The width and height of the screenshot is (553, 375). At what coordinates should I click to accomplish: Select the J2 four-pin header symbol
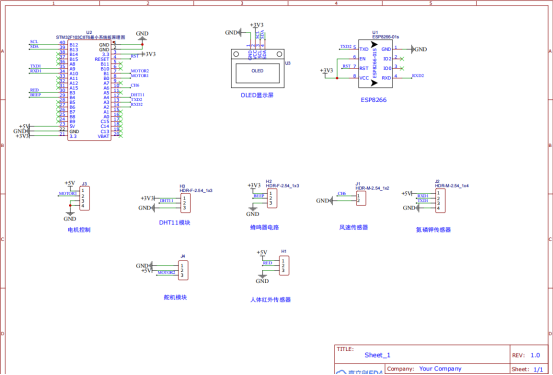tap(440, 201)
